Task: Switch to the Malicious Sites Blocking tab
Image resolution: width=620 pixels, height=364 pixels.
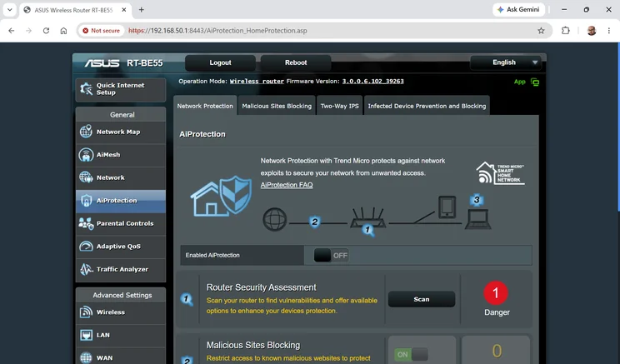Action: pyautogui.click(x=277, y=106)
